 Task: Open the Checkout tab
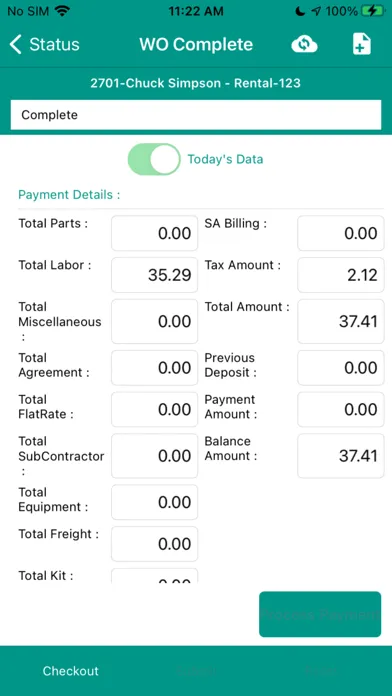(x=71, y=671)
